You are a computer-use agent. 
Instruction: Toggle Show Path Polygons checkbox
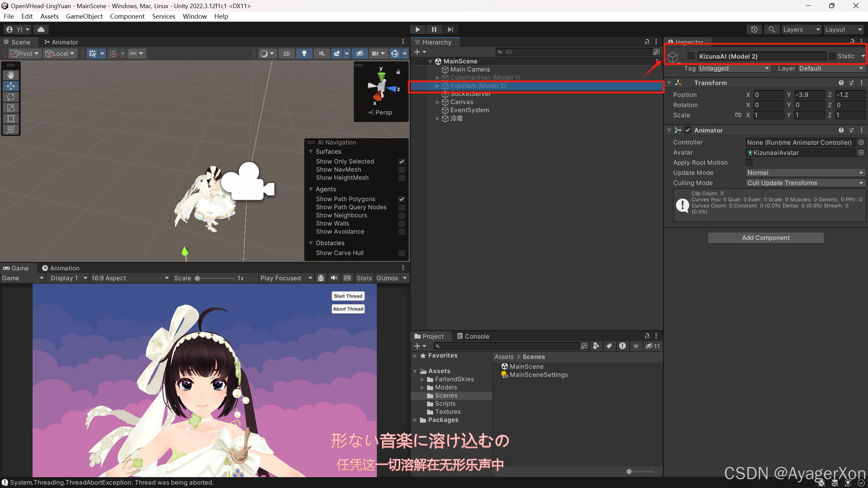[x=402, y=199]
